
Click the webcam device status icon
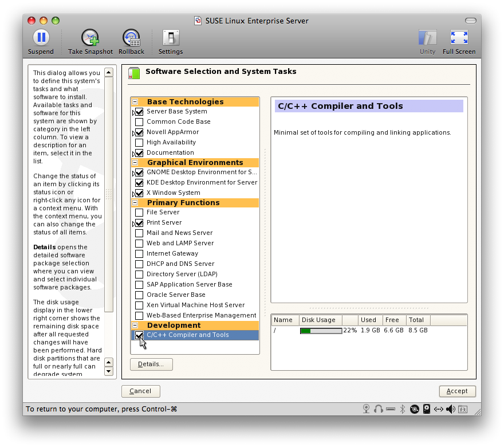point(366,409)
